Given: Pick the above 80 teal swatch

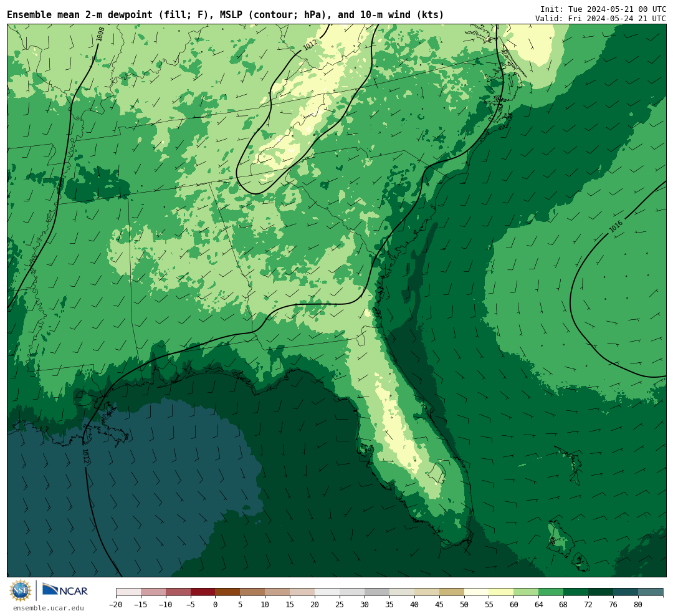Looking at the screenshot, I should click(651, 592).
